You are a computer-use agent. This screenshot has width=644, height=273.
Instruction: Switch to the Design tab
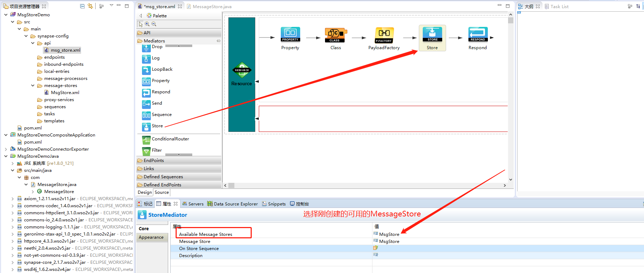pyautogui.click(x=145, y=192)
